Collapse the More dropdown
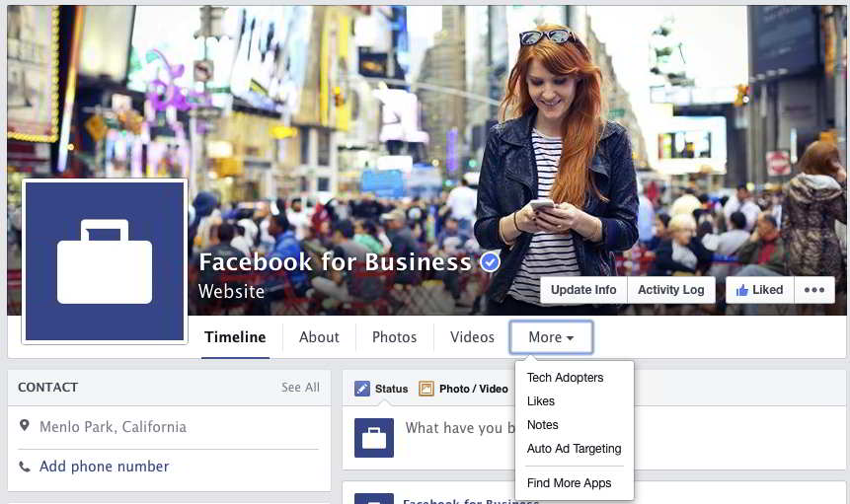 pos(551,337)
